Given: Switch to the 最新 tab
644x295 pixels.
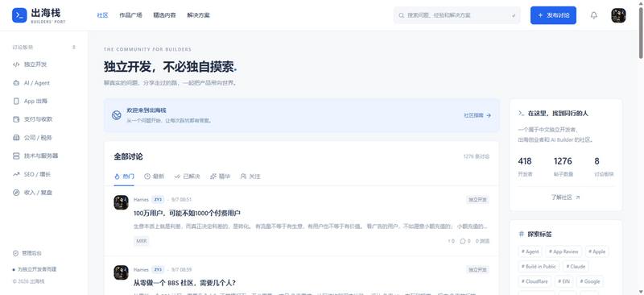Looking at the screenshot, I should point(154,177).
